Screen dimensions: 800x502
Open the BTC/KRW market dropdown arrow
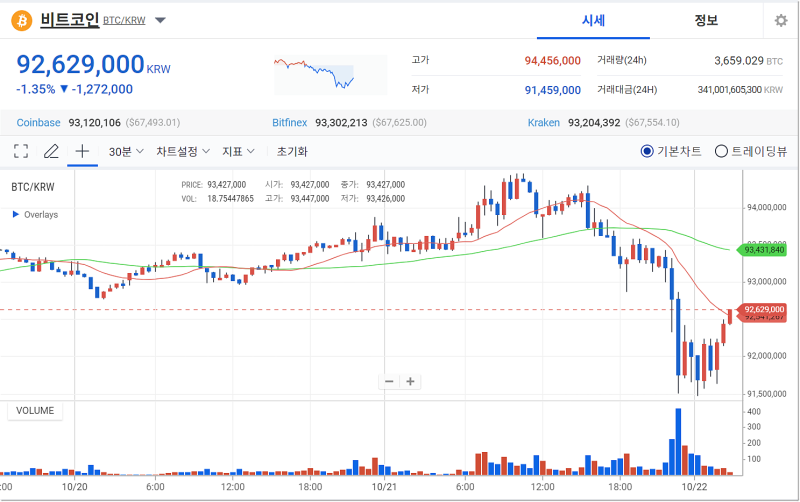(160, 20)
